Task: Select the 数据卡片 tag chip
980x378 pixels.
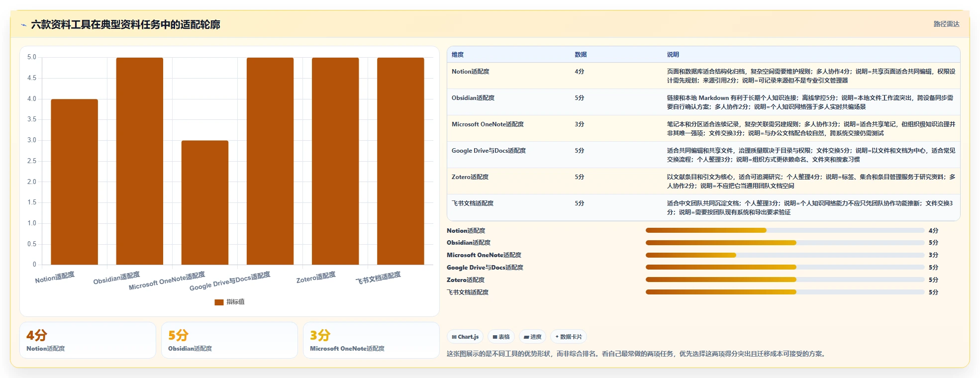Action: pyautogui.click(x=569, y=337)
